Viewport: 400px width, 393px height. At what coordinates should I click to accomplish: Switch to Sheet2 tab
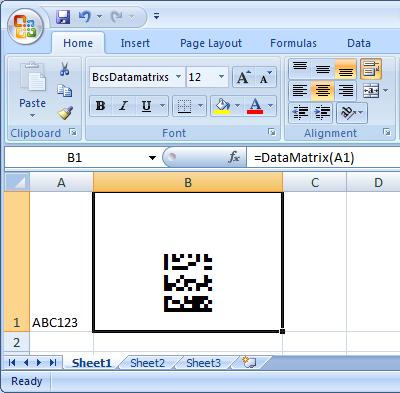(147, 363)
